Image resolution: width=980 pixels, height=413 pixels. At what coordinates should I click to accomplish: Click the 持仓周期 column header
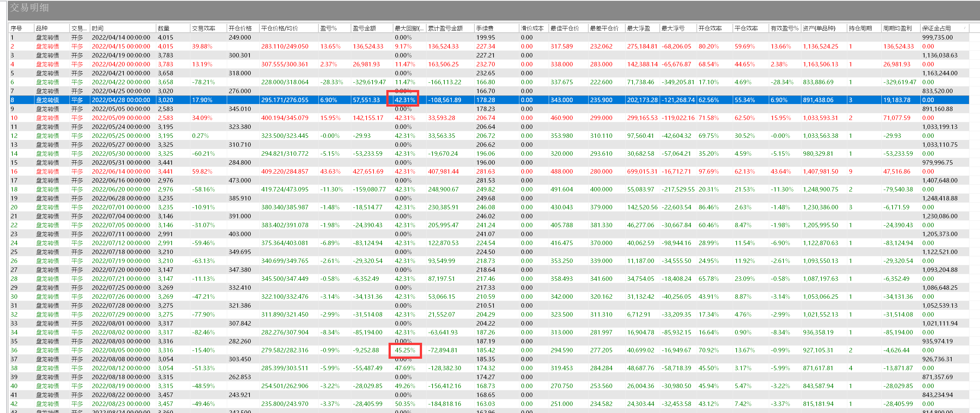(864, 28)
